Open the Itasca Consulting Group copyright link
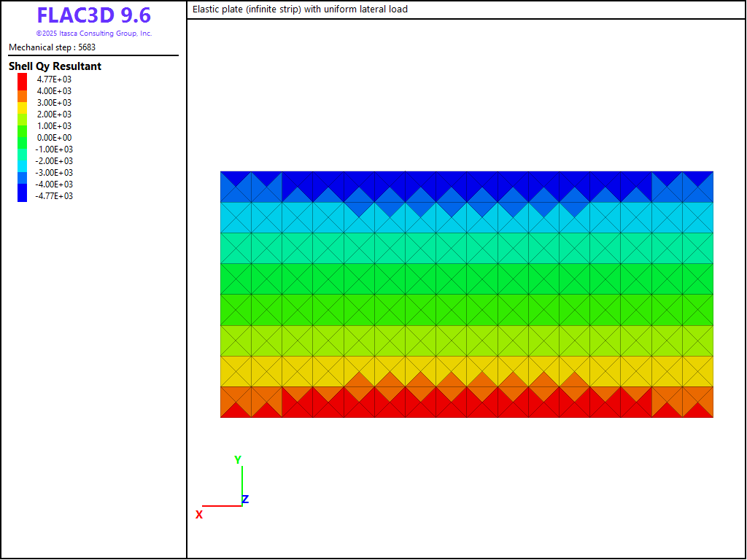 (93, 34)
